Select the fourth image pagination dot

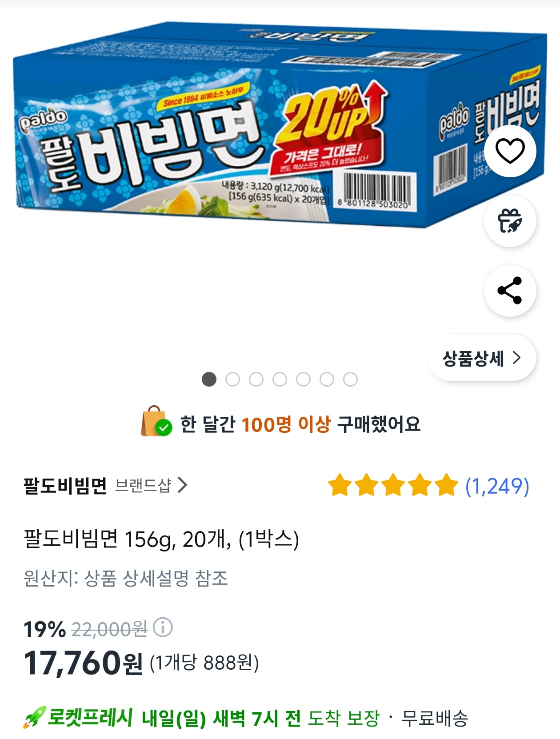point(280,379)
